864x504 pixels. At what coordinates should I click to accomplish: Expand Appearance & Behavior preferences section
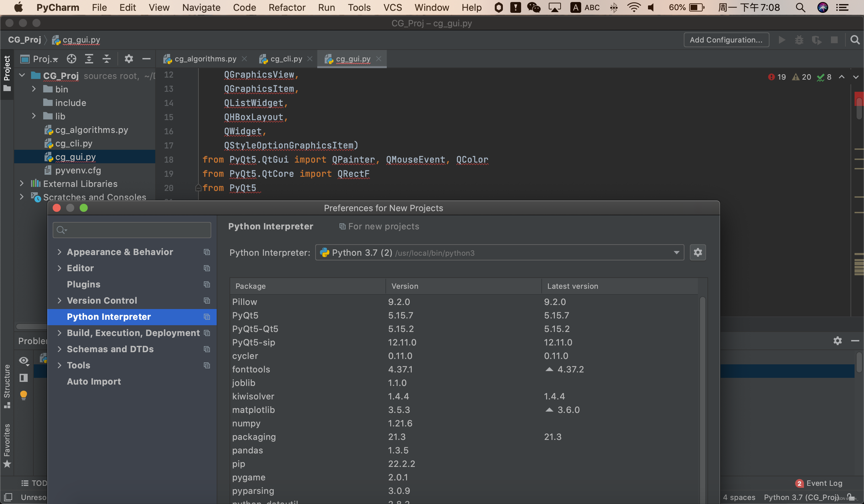pos(59,252)
